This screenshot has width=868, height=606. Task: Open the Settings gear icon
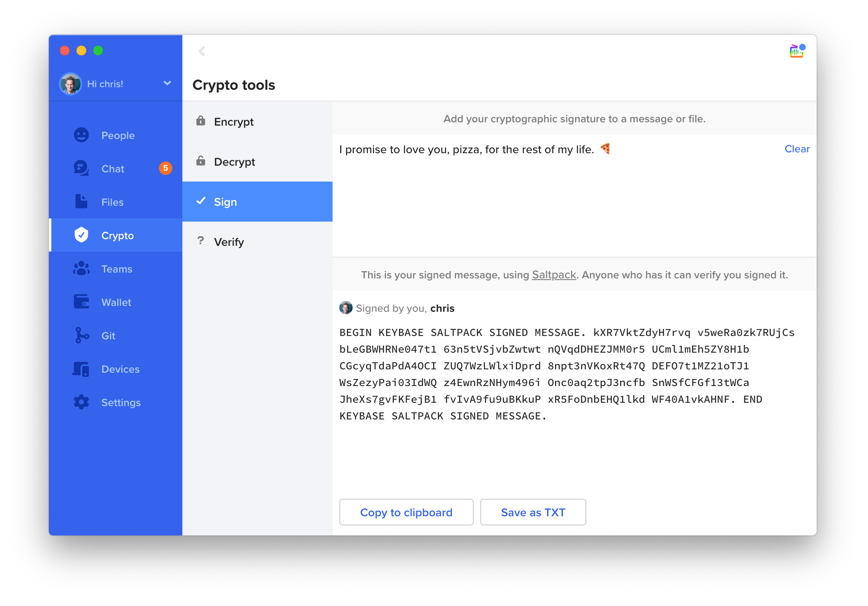coord(81,402)
